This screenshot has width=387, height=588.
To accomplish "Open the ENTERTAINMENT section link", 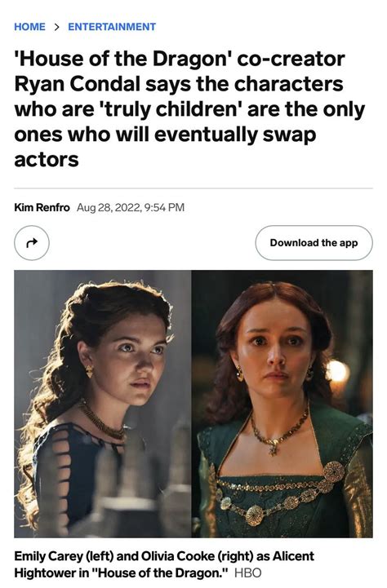I will pyautogui.click(x=112, y=27).
